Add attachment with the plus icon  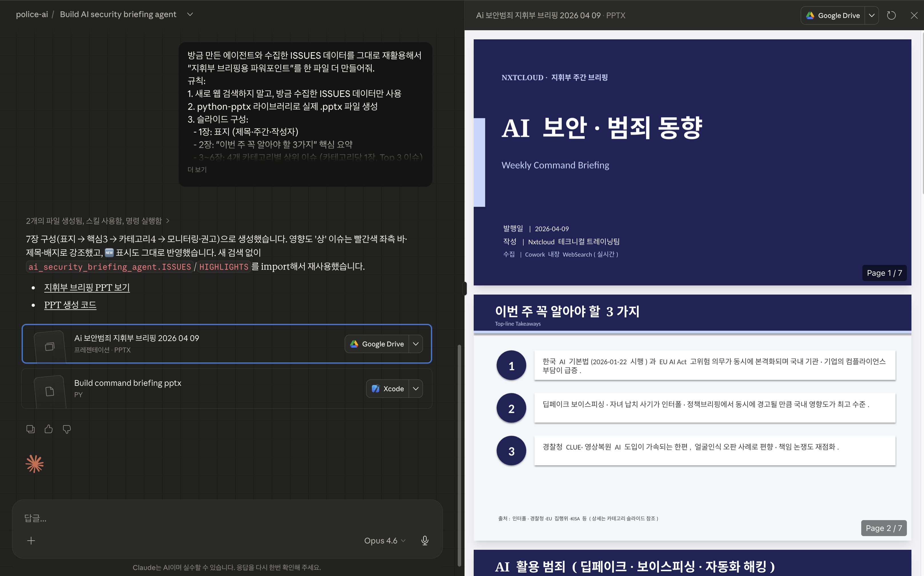[x=31, y=541]
